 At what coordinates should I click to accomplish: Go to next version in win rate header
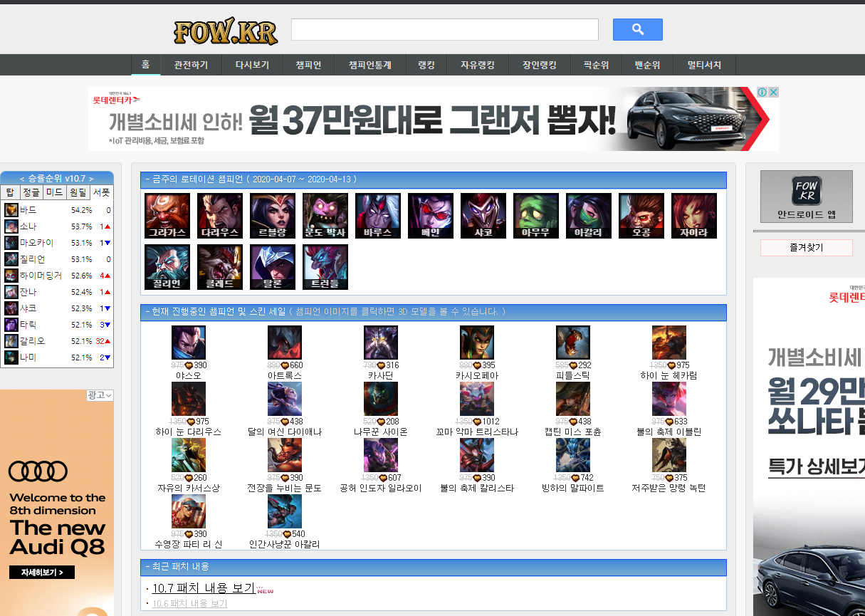click(x=91, y=178)
